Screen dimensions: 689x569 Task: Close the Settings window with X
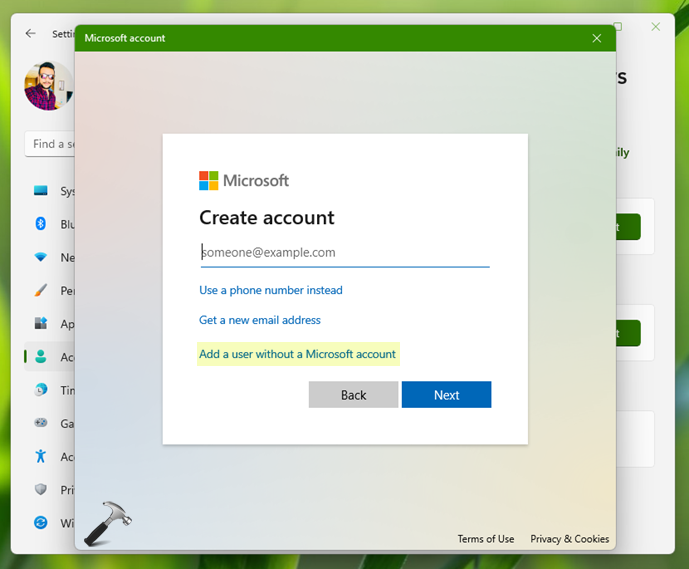656,27
